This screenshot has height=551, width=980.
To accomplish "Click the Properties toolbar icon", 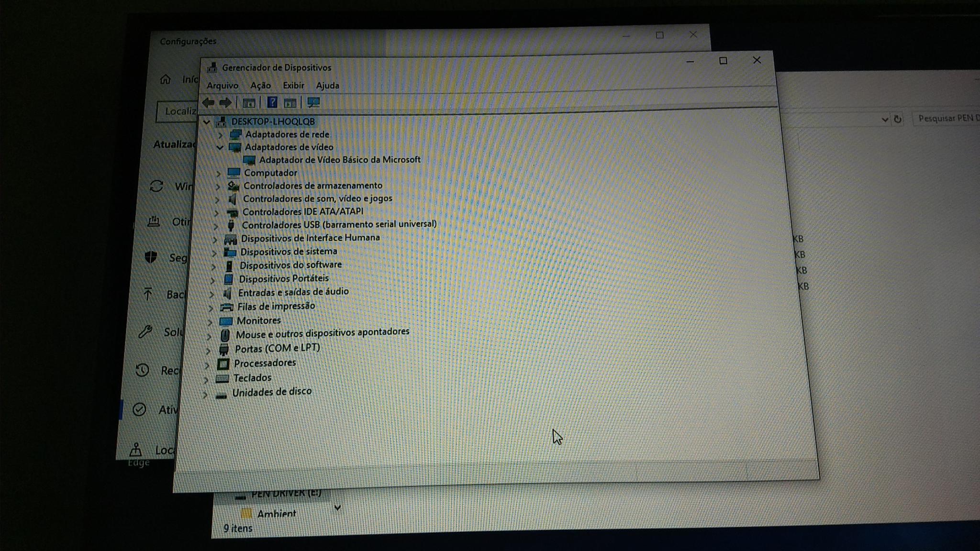I will coord(249,103).
